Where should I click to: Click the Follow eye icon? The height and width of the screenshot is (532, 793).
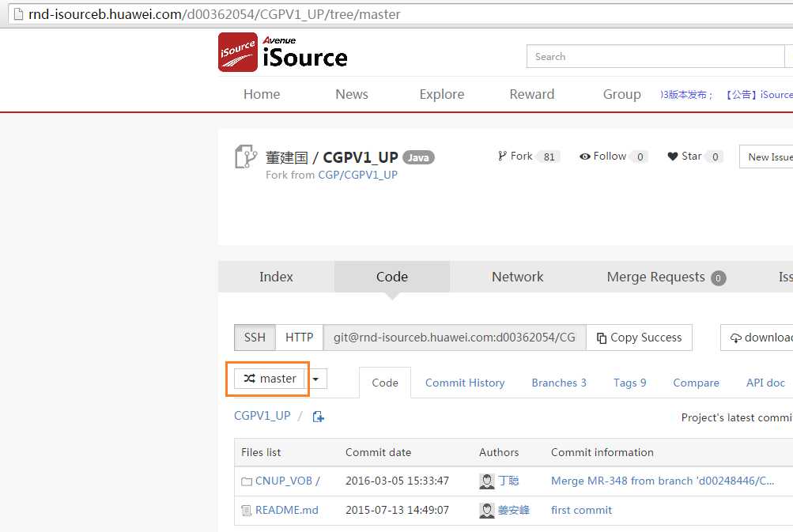584,157
